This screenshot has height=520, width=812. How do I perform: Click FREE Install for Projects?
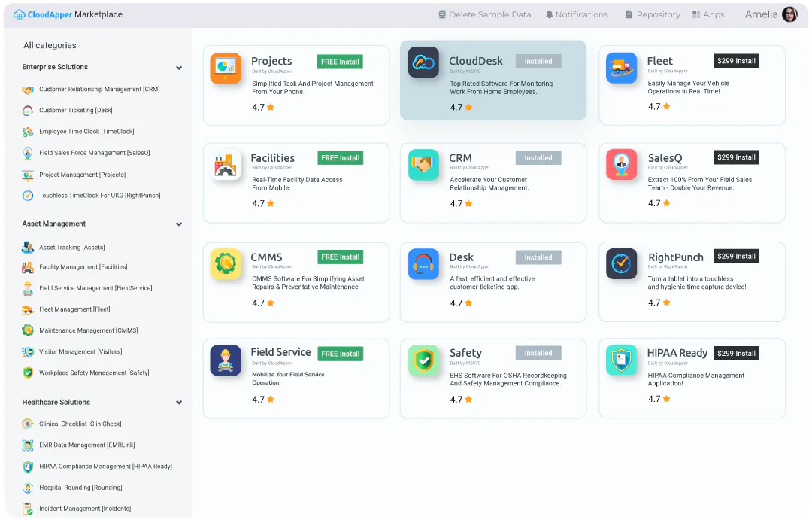click(x=340, y=62)
